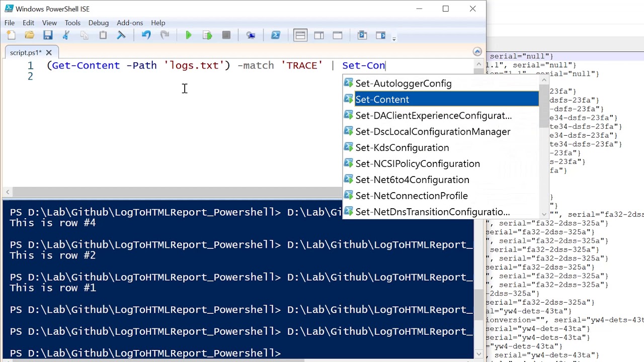Save the script with the floppy disk icon
Screen dimensions: 644x362
(x=48, y=35)
